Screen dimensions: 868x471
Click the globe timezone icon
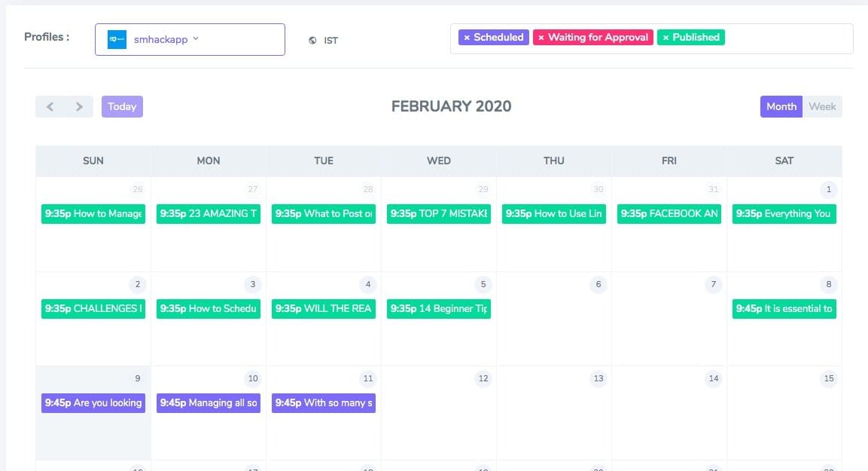coord(312,41)
